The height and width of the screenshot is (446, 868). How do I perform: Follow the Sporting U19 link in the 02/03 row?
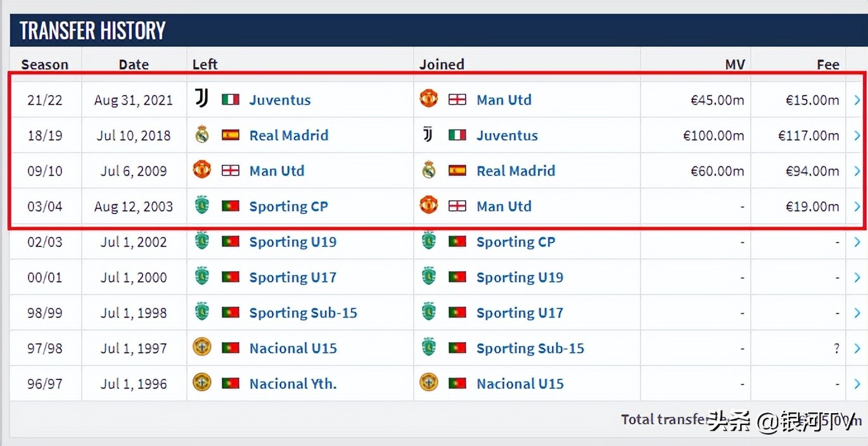[x=293, y=241]
